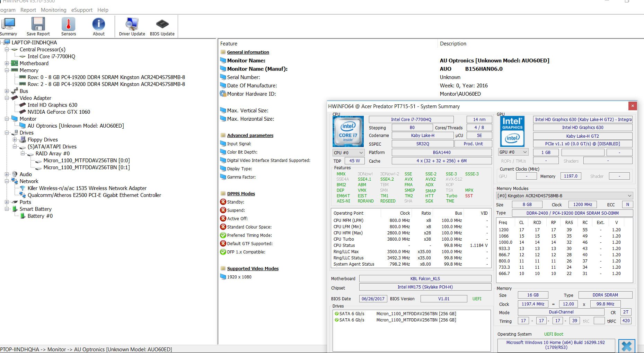Screen dimensions: 644x353
Task: Click the Intel HM175 chipset field
Action: [425, 287]
